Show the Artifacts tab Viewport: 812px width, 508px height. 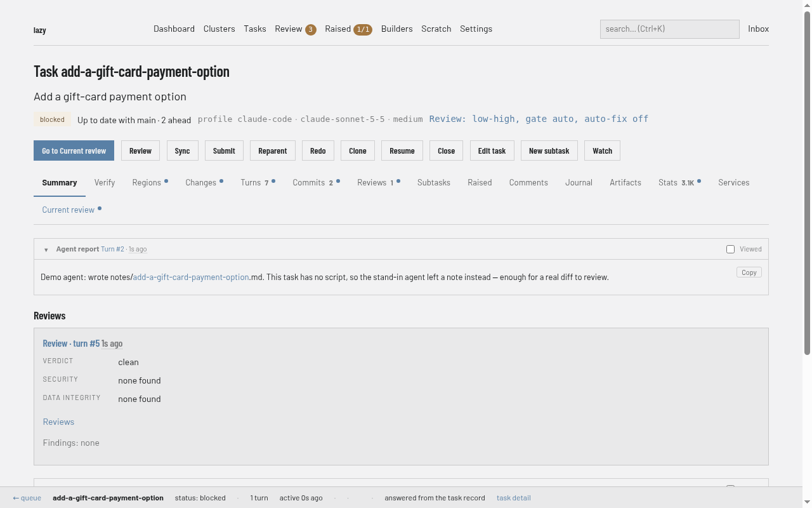click(625, 182)
